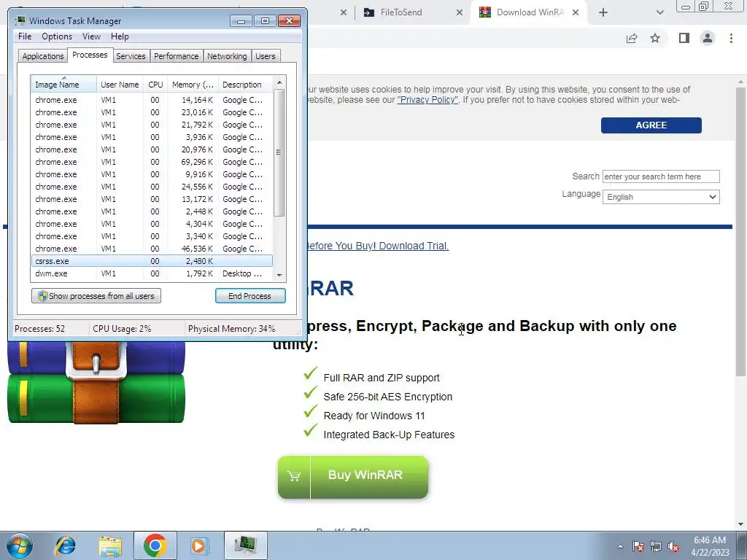Screen dimensions: 747x560
Task: Expand Chrome's tab search chevron
Action: click(x=659, y=12)
